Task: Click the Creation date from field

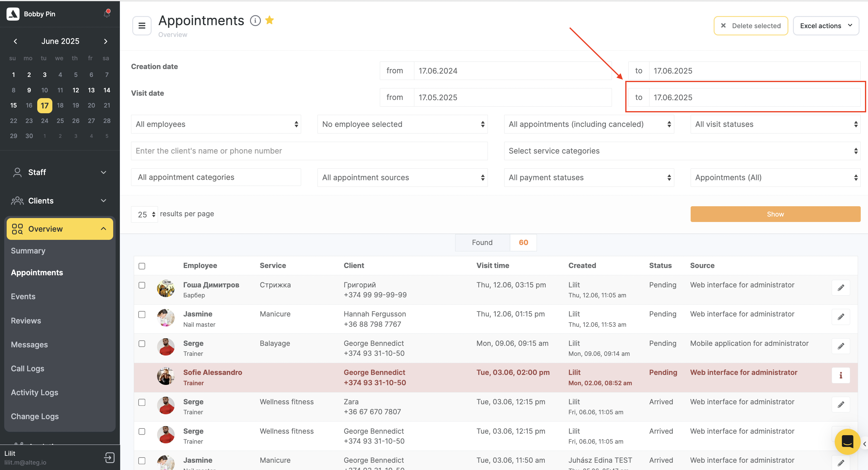Action: pos(512,71)
